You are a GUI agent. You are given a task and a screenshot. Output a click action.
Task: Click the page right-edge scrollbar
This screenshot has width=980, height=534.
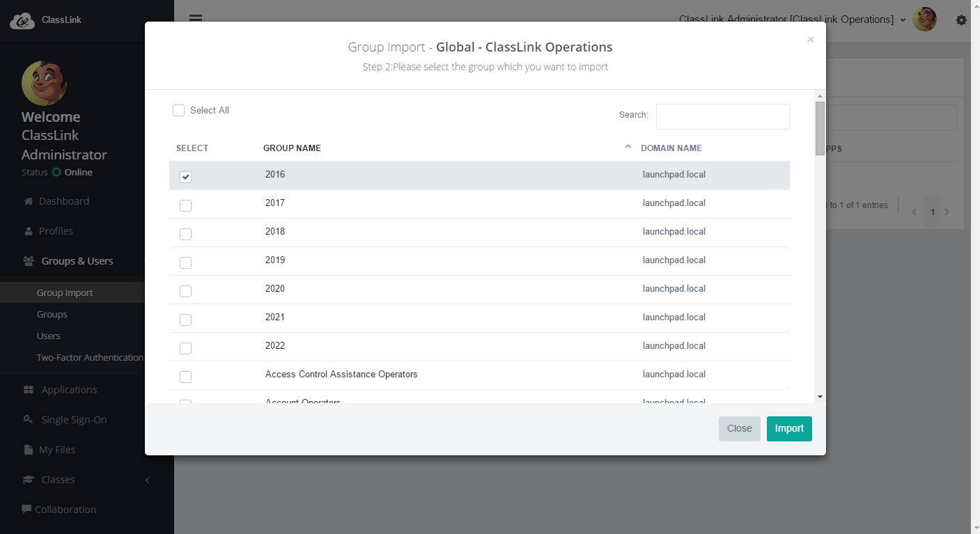tap(975, 267)
